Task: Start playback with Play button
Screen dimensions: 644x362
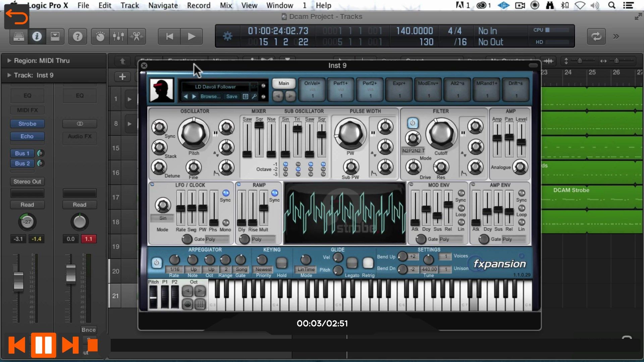Action: tap(192, 36)
